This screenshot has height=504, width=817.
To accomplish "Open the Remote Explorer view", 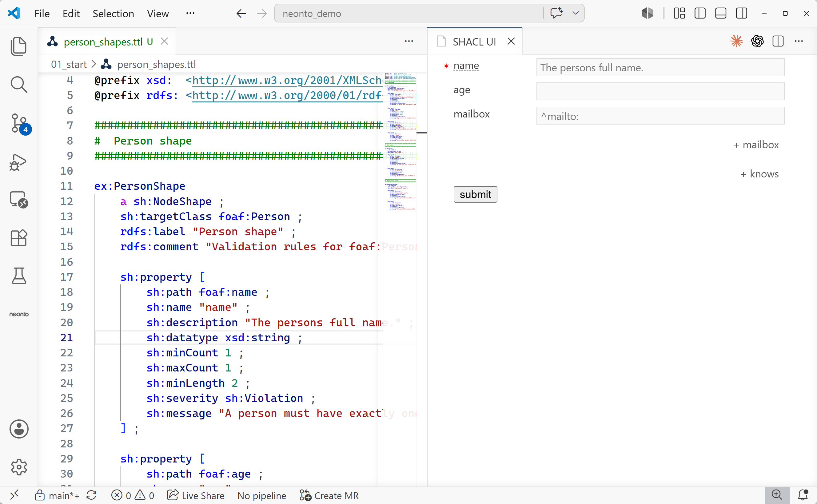I will click(x=19, y=200).
